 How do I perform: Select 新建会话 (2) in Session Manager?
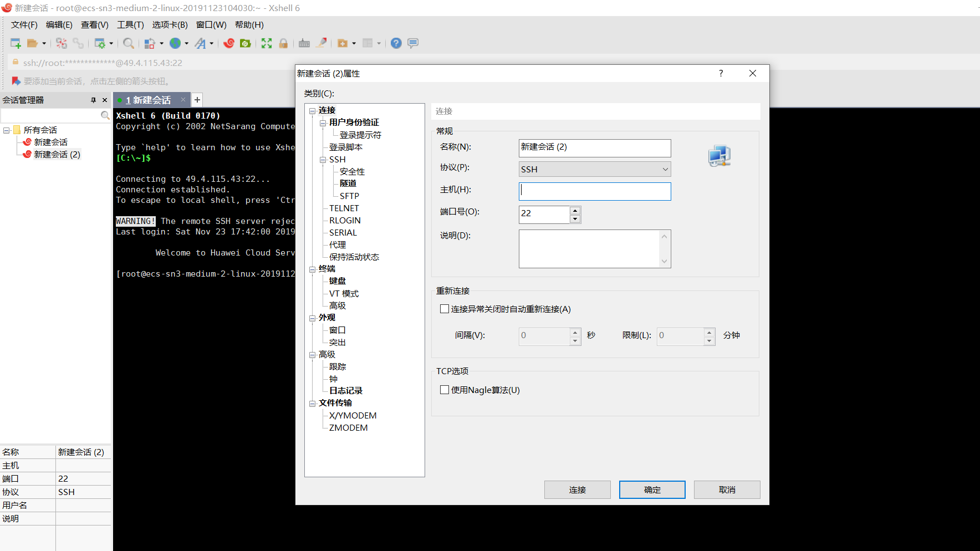click(x=57, y=155)
